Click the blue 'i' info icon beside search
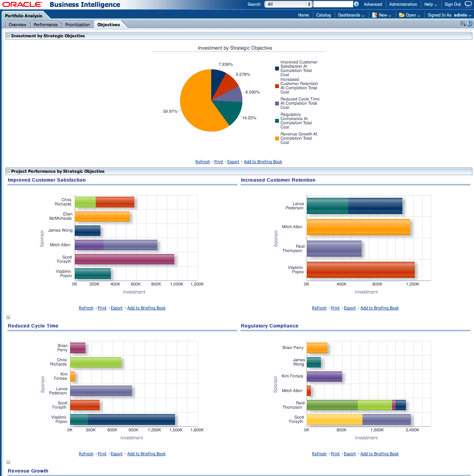This screenshot has width=474, height=476. point(356,4)
